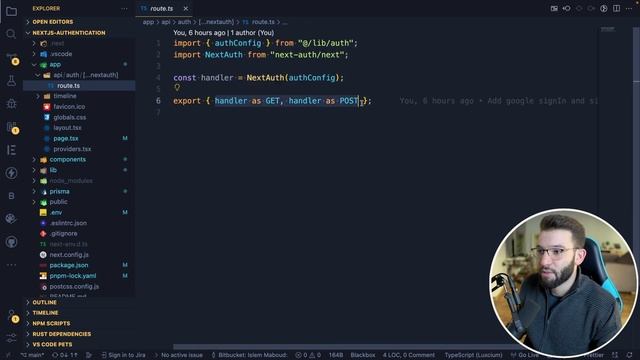
Task: Expand the timeline folder under app
Action: click(x=64, y=96)
